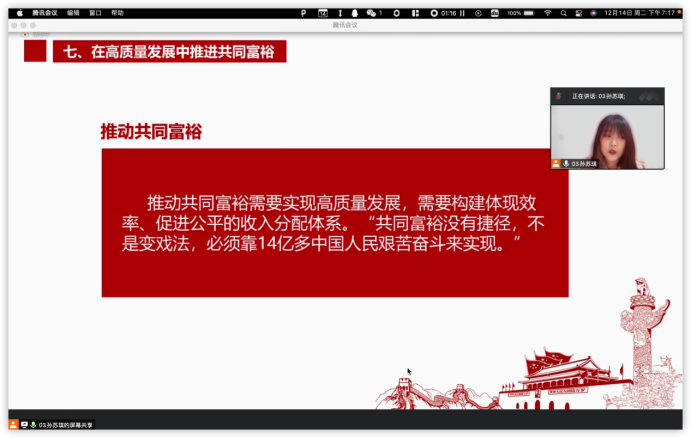Click the orange user icon in bottom bar
This screenshot has width=692, height=439.
click(13, 425)
